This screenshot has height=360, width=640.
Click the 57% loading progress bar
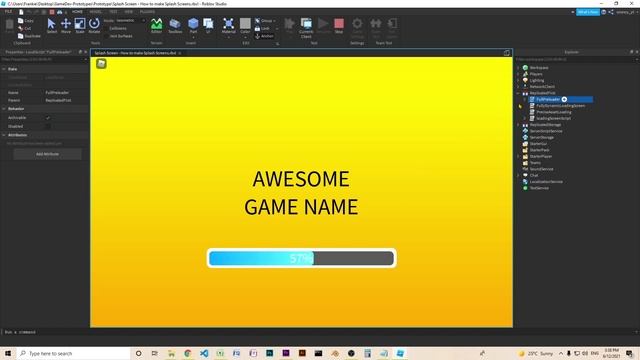301,258
